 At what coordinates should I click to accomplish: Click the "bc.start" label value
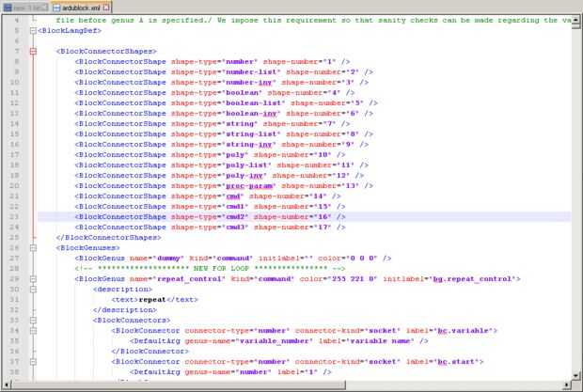pyautogui.click(x=458, y=362)
